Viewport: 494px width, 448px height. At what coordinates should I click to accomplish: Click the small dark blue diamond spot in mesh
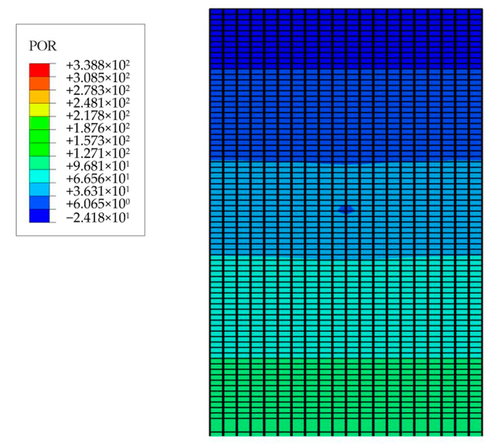click(x=346, y=210)
